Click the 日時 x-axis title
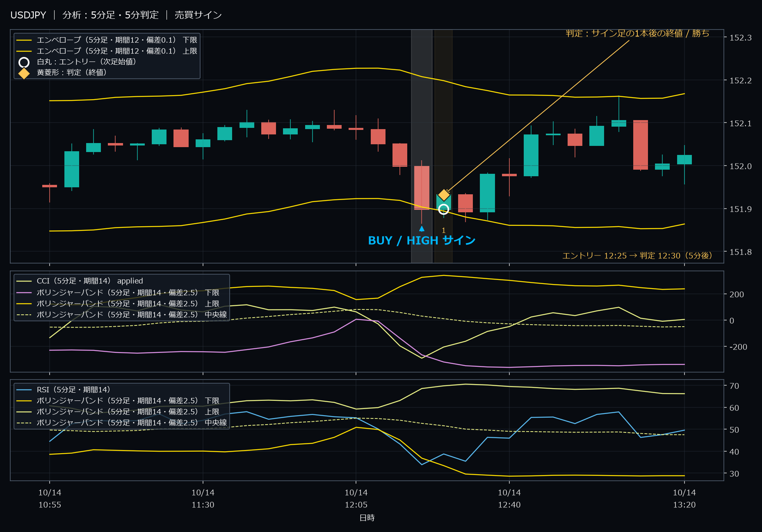This screenshot has height=532, width=762. (367, 518)
